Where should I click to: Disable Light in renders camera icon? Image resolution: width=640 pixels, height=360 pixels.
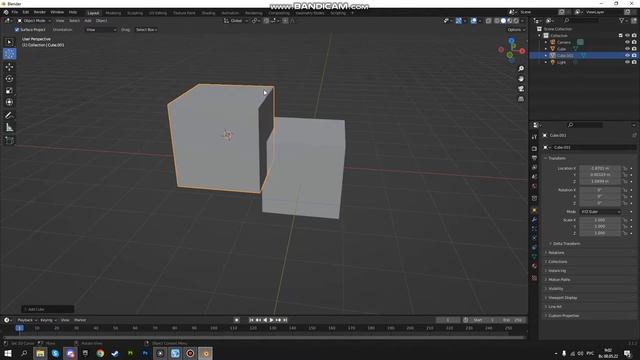[634, 62]
